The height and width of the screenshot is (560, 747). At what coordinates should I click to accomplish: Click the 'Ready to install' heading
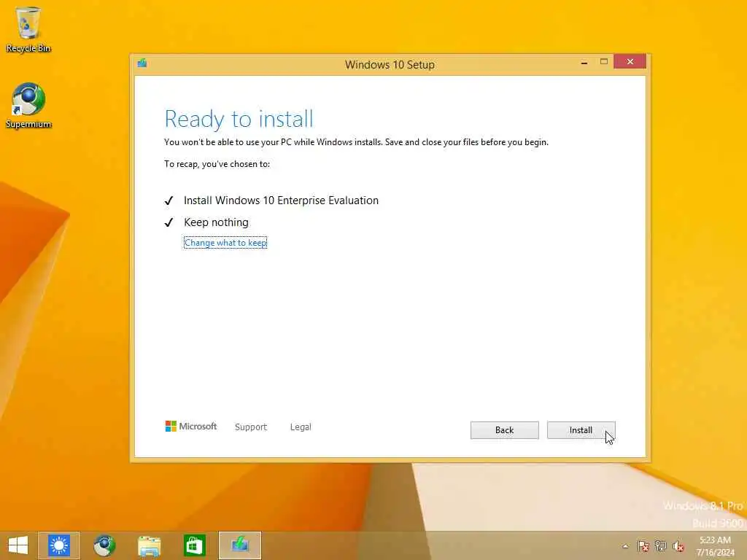click(x=239, y=119)
